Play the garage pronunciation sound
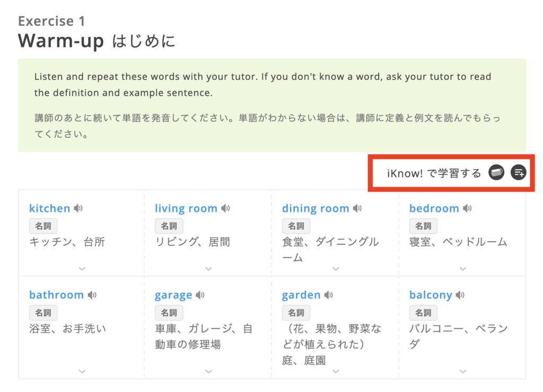The image size is (543, 392). click(x=200, y=295)
